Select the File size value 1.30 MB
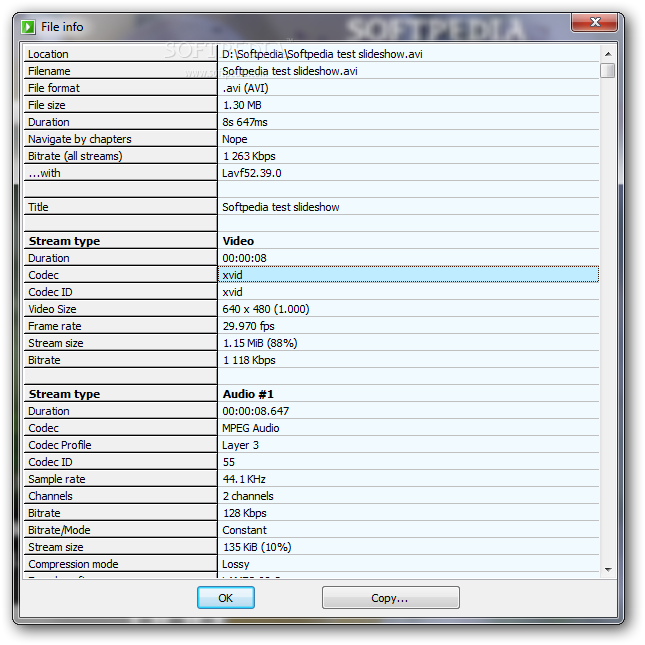This screenshot has width=645, height=645. coord(242,105)
